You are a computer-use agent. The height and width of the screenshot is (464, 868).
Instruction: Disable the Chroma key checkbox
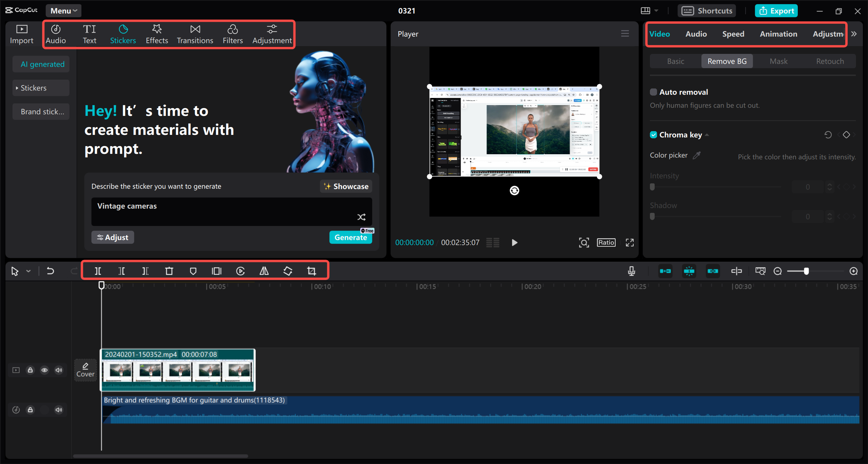coord(653,135)
